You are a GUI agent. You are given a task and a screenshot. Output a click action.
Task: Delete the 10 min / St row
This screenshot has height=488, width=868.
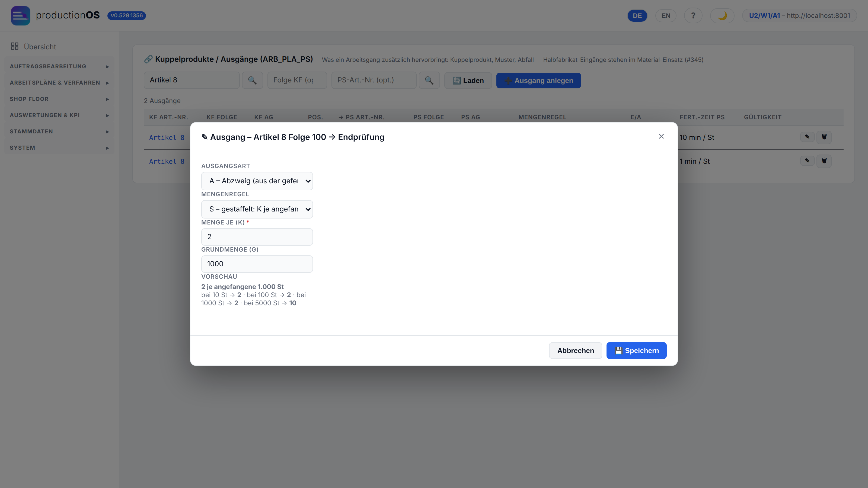pos(824,137)
